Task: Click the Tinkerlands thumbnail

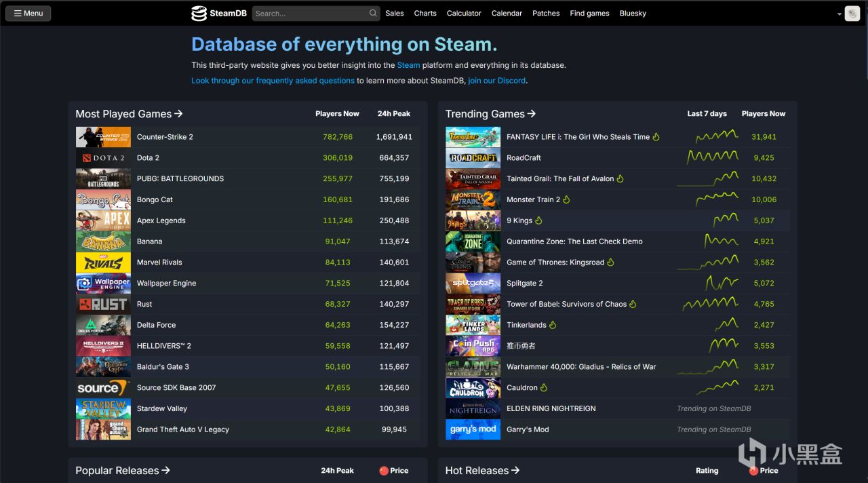Action: (473, 325)
